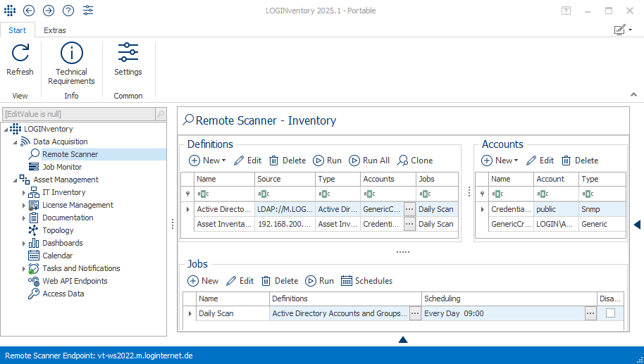Refresh the view using the ribbon
This screenshot has height=364, width=644.
(20, 60)
